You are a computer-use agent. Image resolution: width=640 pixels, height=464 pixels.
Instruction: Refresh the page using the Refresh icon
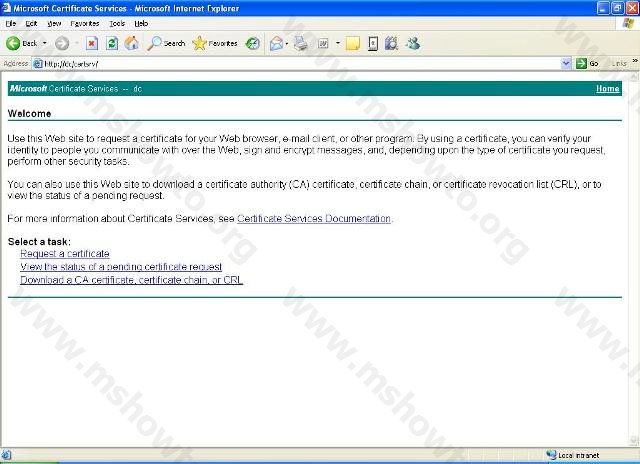pyautogui.click(x=112, y=43)
